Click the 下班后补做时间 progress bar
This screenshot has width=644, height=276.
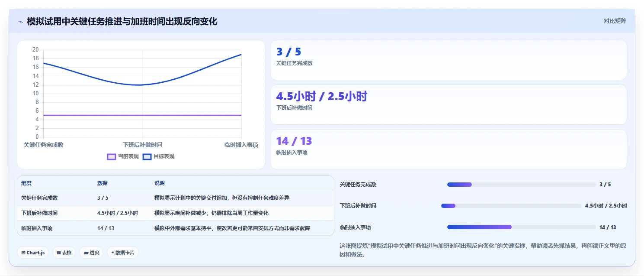(511, 206)
